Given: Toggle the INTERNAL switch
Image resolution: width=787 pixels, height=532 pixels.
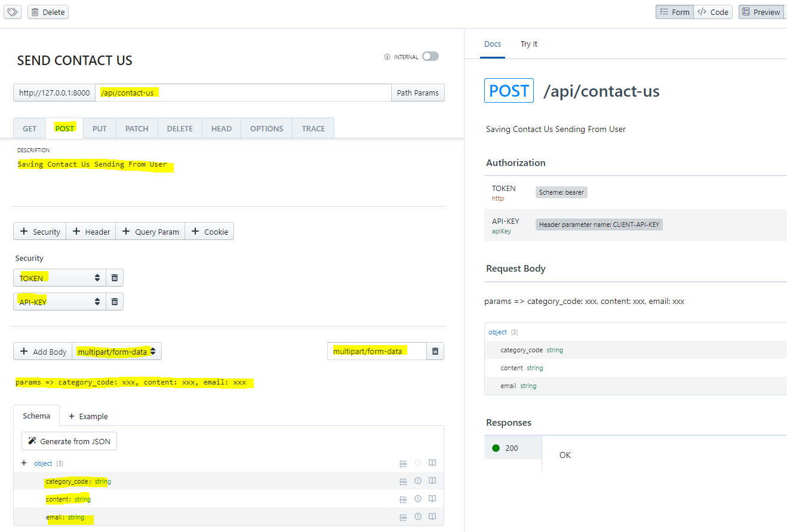Looking at the screenshot, I should (430, 56).
